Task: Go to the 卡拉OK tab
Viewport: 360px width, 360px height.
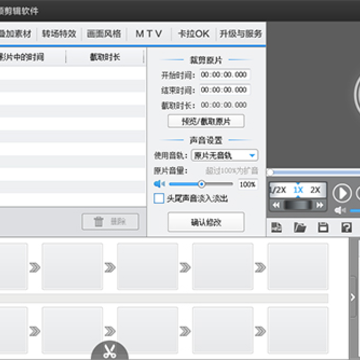Action: click(194, 34)
